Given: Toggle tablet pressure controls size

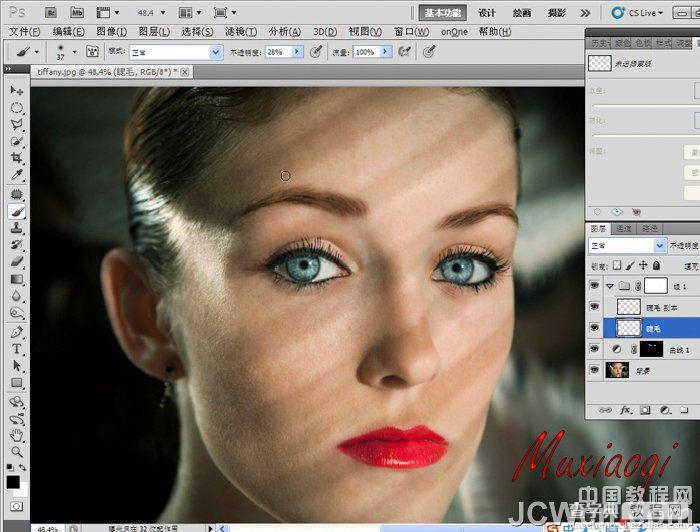Looking at the screenshot, I should tap(429, 52).
